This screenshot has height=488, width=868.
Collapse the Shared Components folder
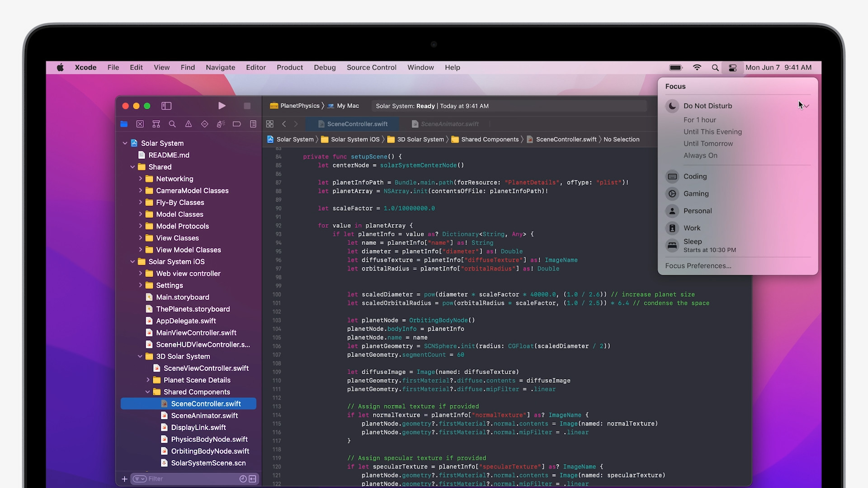tap(148, 392)
